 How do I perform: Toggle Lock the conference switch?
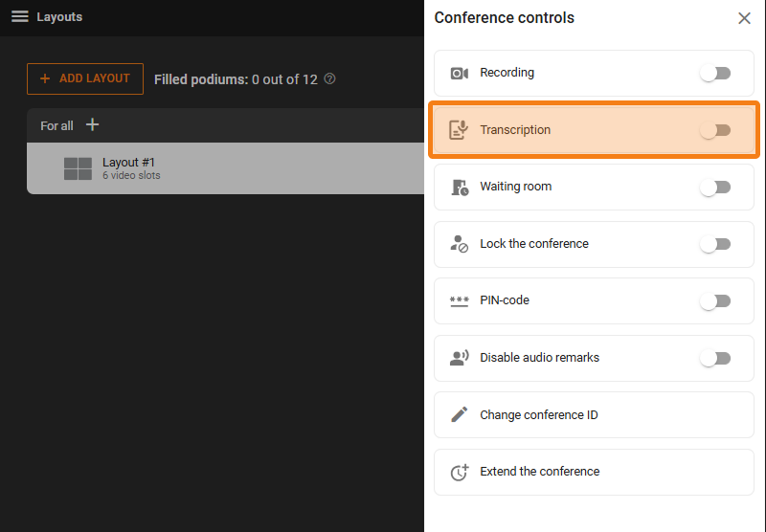coord(715,244)
